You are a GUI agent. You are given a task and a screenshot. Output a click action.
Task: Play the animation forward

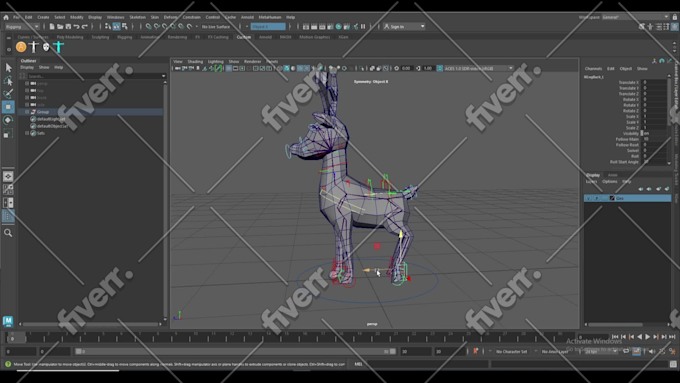click(647, 337)
